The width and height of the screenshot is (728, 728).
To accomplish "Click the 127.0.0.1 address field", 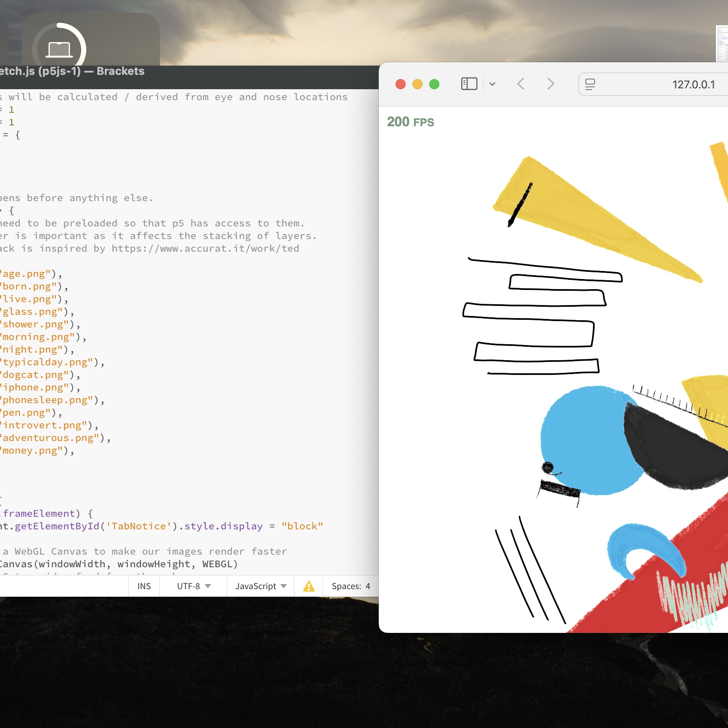I will [694, 84].
